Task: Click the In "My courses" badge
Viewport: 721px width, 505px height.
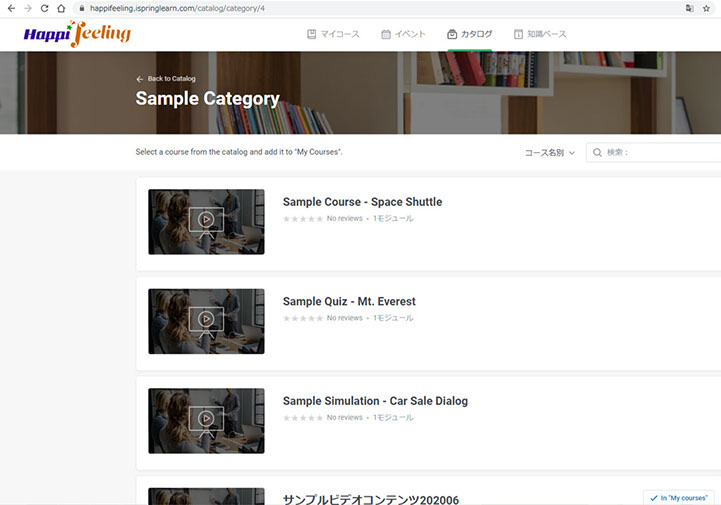Action: pos(678,497)
